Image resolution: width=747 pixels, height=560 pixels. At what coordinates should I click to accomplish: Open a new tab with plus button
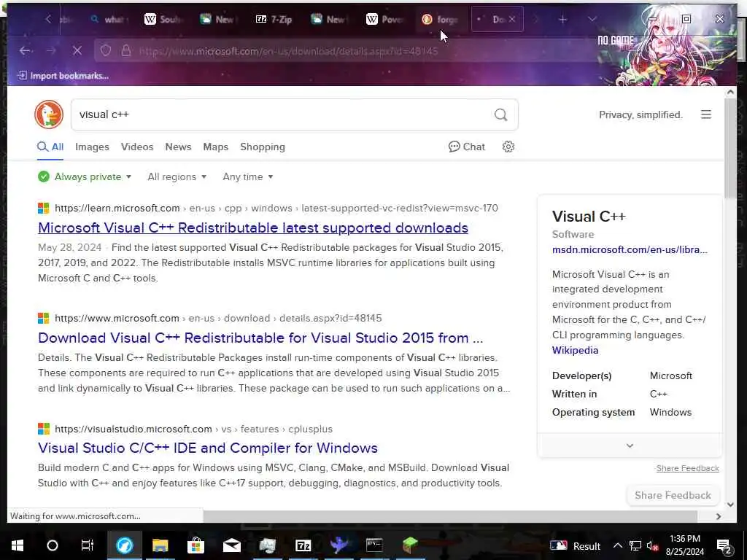tap(562, 19)
